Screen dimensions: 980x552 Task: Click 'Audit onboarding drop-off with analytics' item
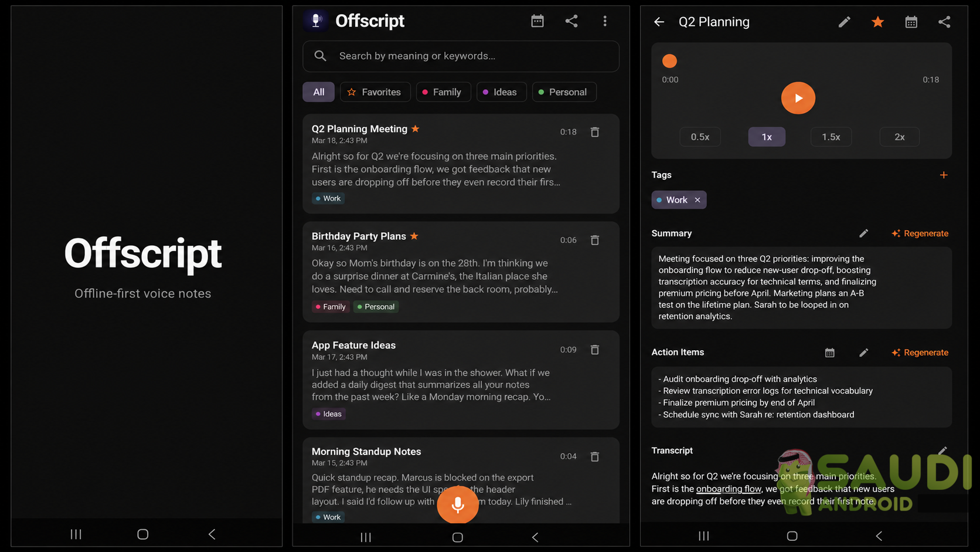click(738, 379)
